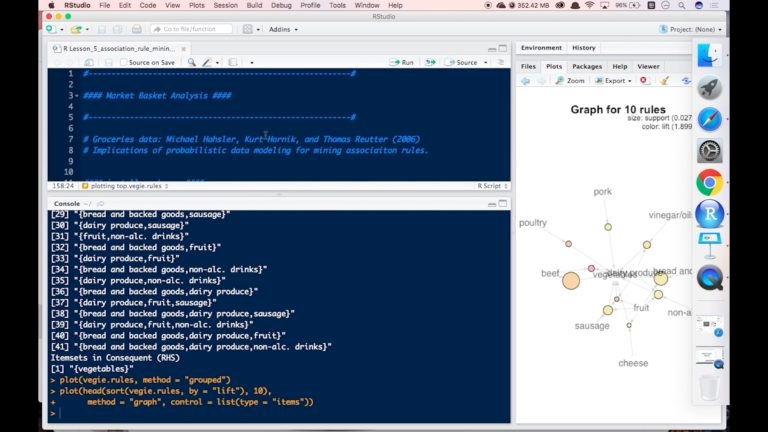Print the current file

[x=137, y=29]
